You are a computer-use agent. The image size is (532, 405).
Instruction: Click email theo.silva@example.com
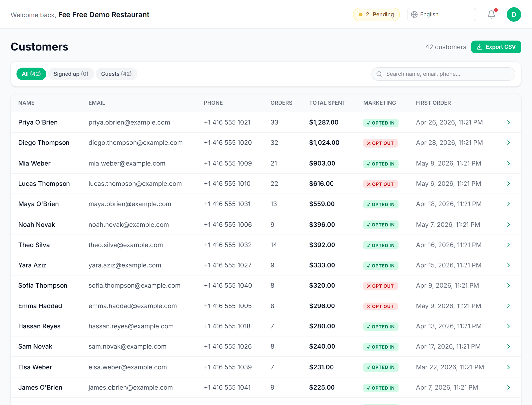[x=126, y=245]
